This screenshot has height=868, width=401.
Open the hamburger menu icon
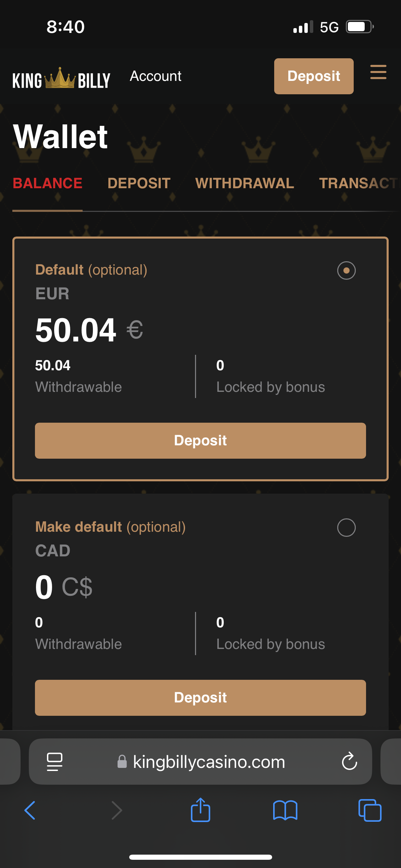tap(378, 72)
